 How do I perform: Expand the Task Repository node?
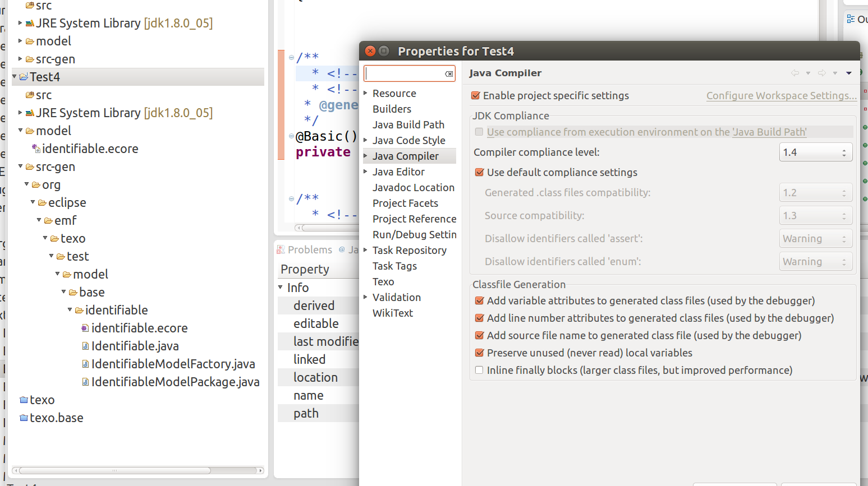click(x=366, y=250)
